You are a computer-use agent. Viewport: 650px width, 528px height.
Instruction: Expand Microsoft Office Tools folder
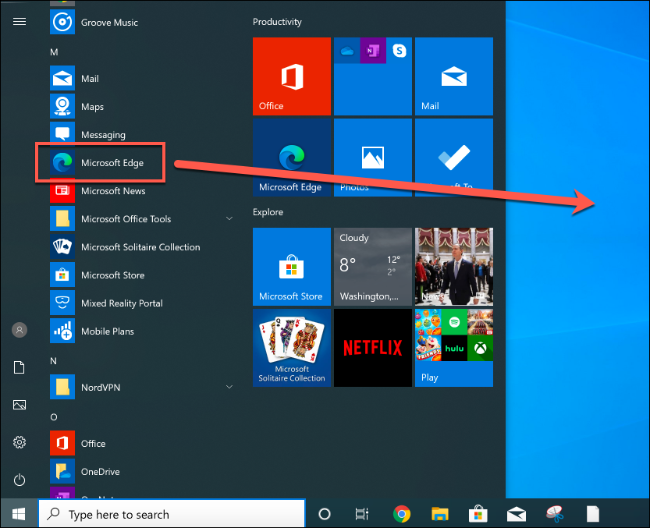coord(229,218)
